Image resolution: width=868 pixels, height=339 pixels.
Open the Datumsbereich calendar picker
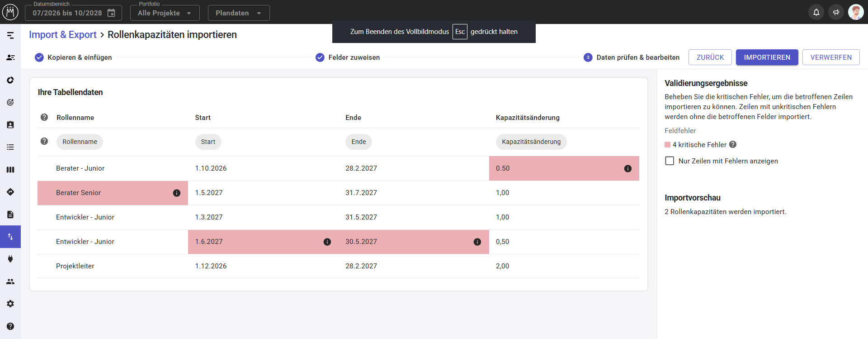point(111,13)
